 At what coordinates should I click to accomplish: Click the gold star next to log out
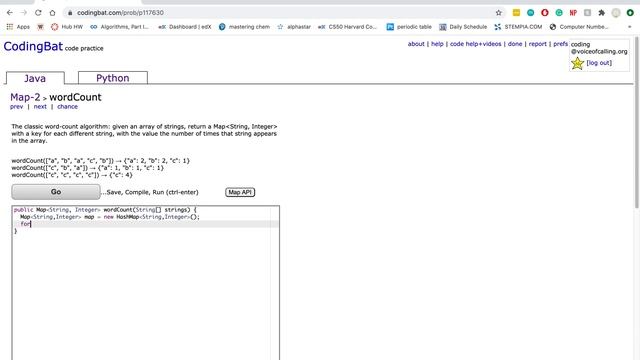577,63
